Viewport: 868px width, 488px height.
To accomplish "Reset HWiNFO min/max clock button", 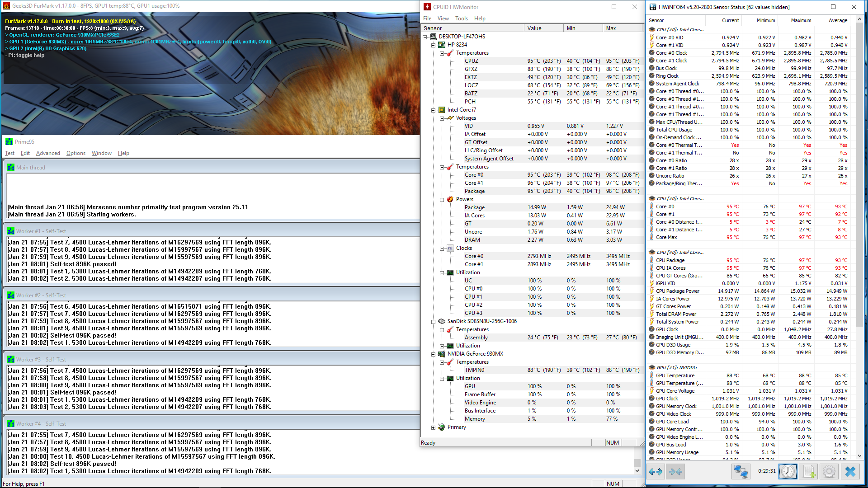I will (x=788, y=472).
